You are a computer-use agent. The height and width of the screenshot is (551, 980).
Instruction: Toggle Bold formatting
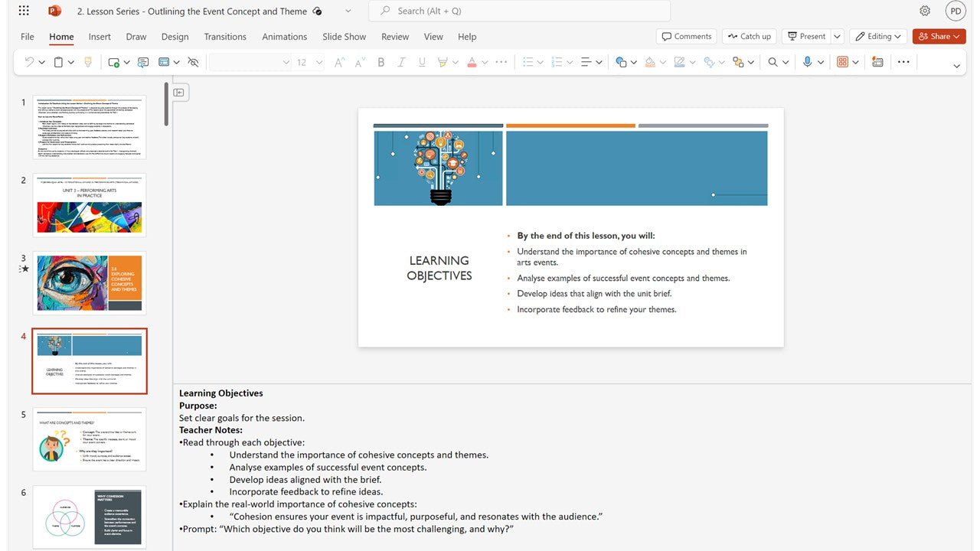pyautogui.click(x=381, y=63)
